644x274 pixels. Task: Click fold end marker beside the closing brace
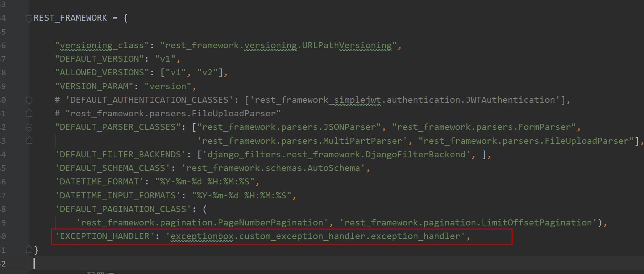coord(29,249)
